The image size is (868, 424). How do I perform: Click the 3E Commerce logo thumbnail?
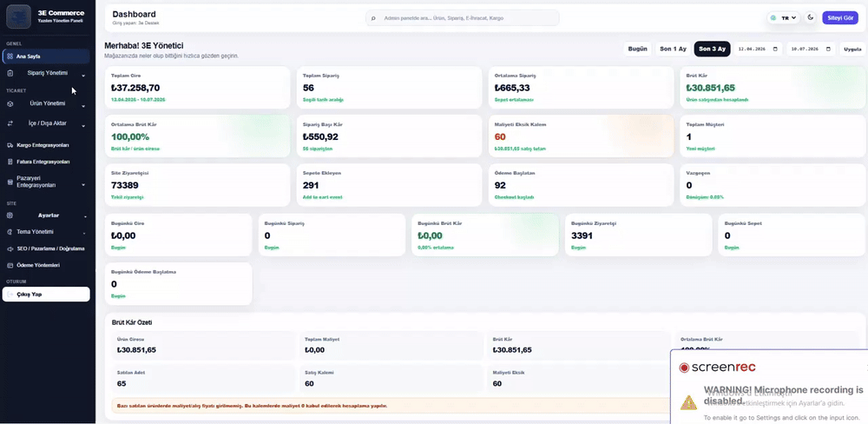coord(18,16)
